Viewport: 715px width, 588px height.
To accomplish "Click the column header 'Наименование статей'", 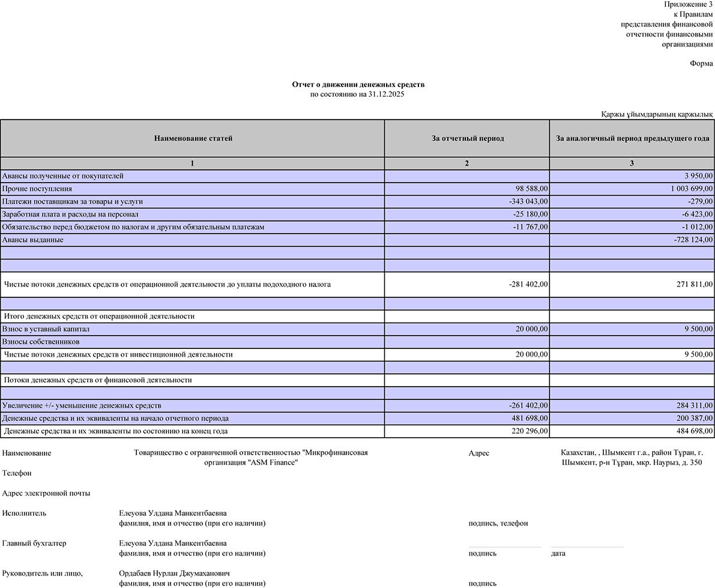I will click(193, 138).
